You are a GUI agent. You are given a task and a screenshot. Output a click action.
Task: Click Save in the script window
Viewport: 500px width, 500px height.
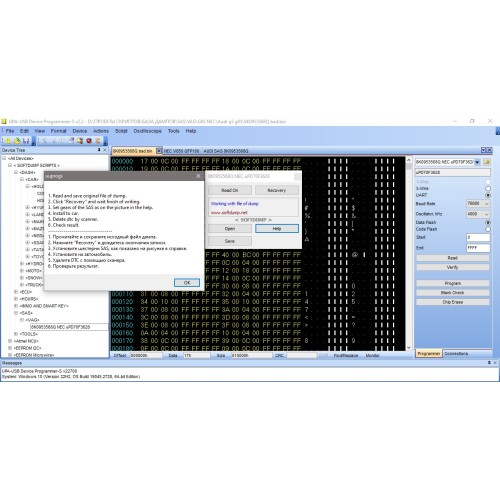(230, 241)
